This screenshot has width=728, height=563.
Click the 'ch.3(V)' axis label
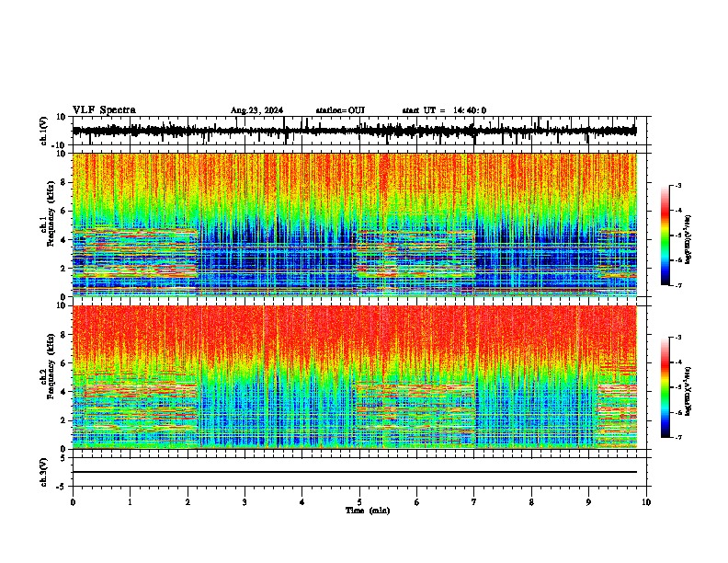coord(44,473)
